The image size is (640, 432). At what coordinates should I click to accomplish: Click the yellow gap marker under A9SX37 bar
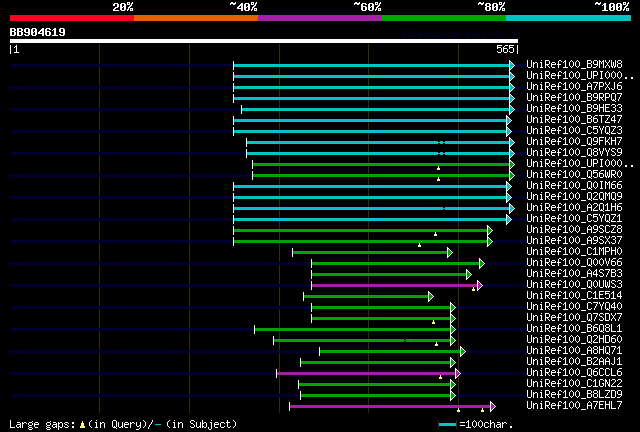420,245
